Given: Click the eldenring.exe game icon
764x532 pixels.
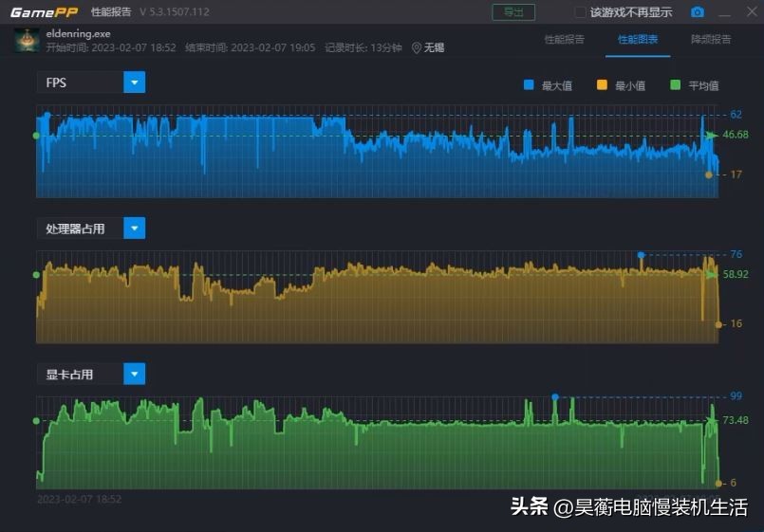Looking at the screenshot, I should 27,40.
